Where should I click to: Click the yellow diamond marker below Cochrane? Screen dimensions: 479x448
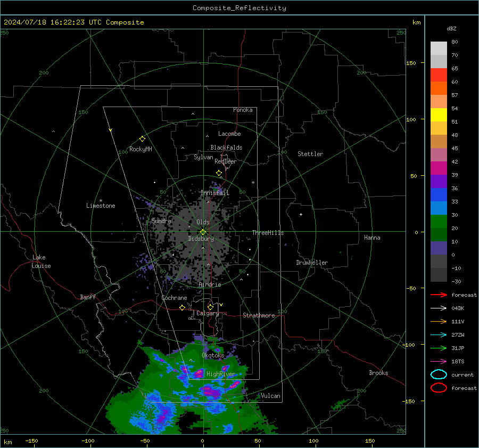point(183,307)
